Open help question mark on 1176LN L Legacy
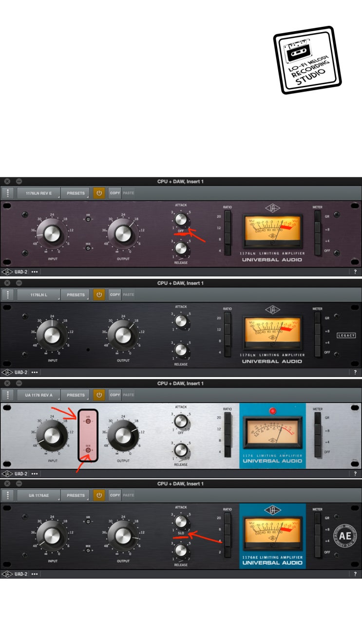 (355, 372)
